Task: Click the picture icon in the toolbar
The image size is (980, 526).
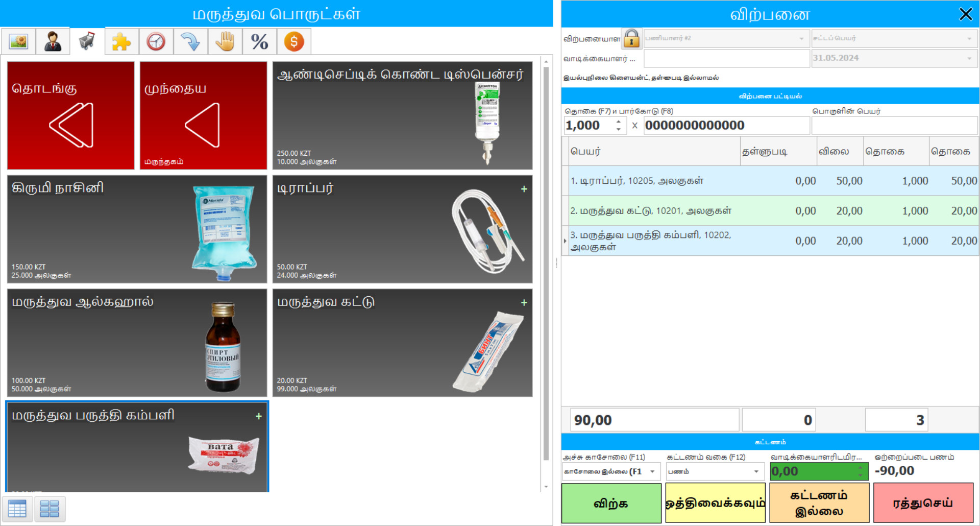Action: click(x=18, y=41)
